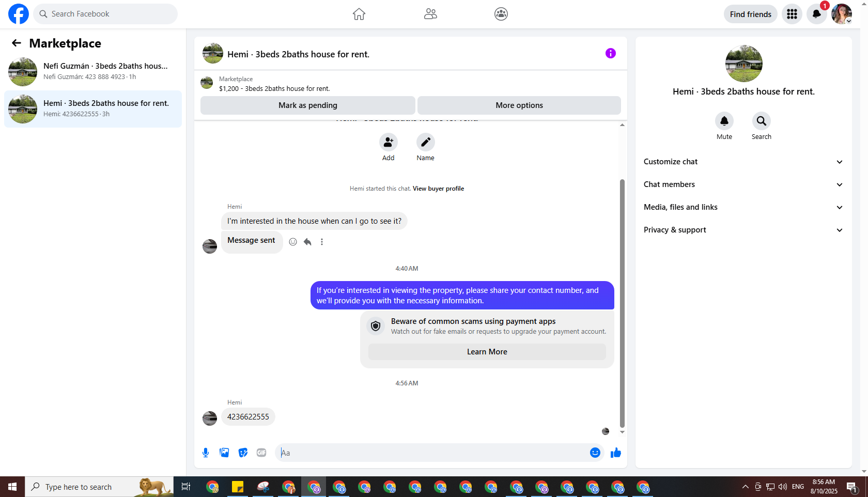Open the Windows volume control

point(783,487)
